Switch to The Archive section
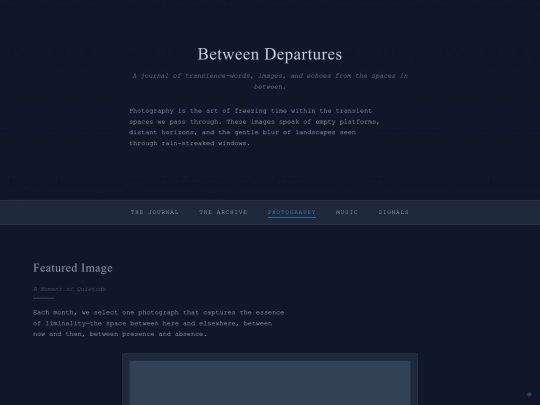Image resolution: width=540 pixels, height=405 pixels. pyautogui.click(x=223, y=212)
